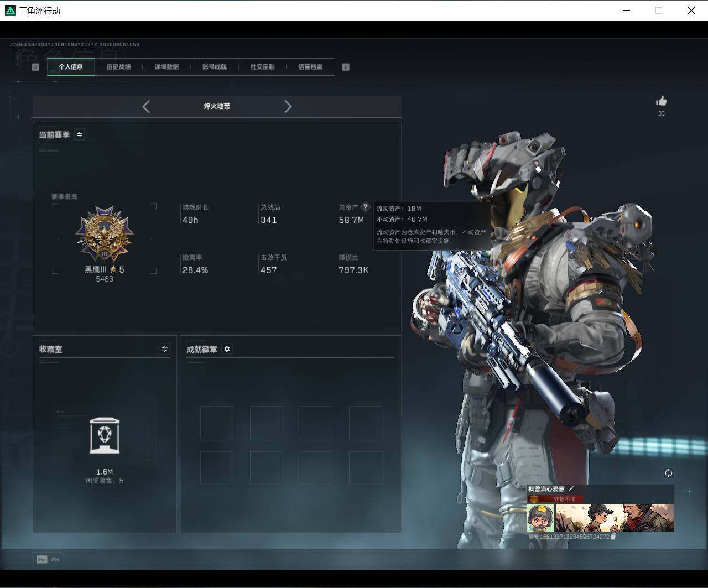Click the 击败干员 value 457
Screen dimensions: 708x588
pyautogui.click(x=268, y=270)
